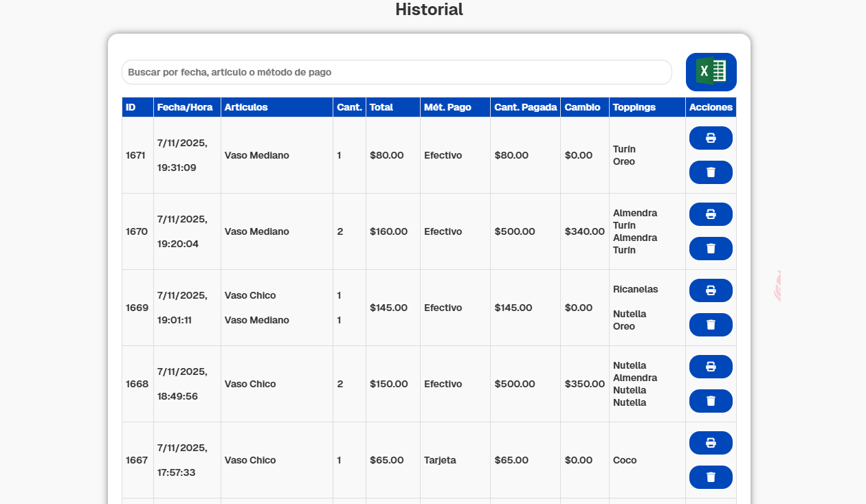The image size is (866, 504).
Task: Click the Historial page title
Action: click(428, 10)
